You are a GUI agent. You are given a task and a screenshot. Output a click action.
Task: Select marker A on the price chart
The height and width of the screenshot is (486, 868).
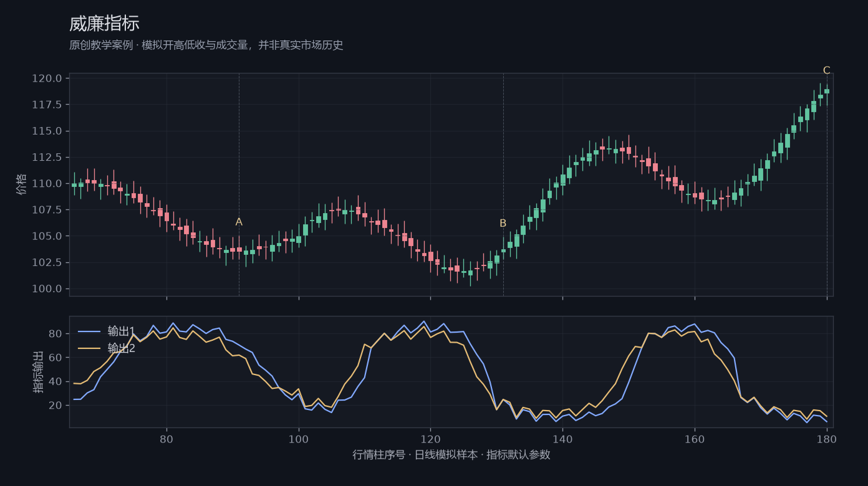click(239, 222)
